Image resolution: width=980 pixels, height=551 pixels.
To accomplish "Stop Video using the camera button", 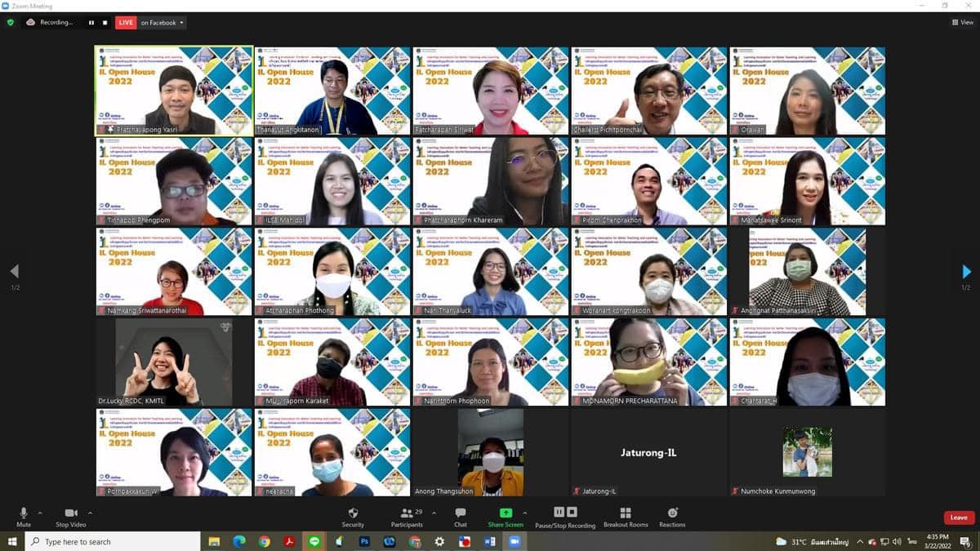I will 70,513.
